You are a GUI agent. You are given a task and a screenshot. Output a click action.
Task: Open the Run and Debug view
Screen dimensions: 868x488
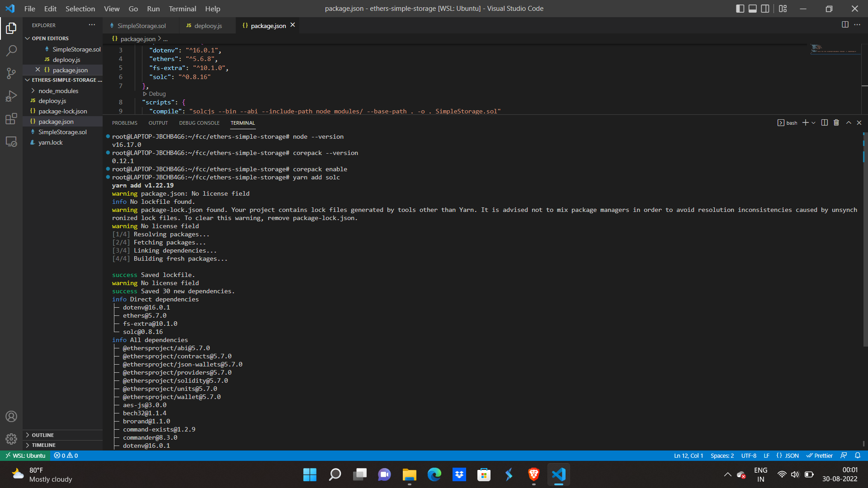[x=11, y=96]
